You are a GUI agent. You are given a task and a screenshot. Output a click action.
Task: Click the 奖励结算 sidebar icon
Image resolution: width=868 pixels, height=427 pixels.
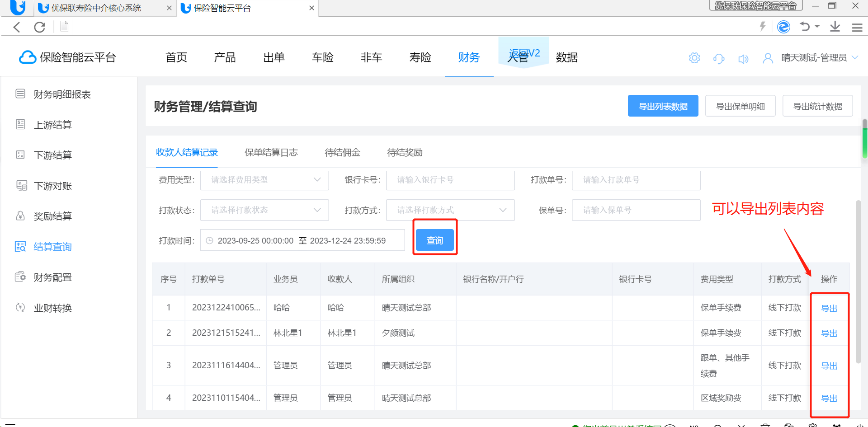20,216
